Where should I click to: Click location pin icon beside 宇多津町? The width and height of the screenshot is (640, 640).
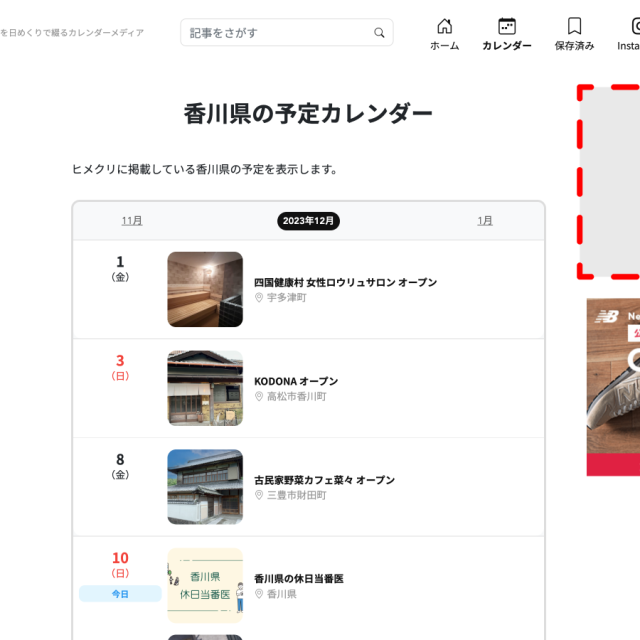tap(258, 298)
